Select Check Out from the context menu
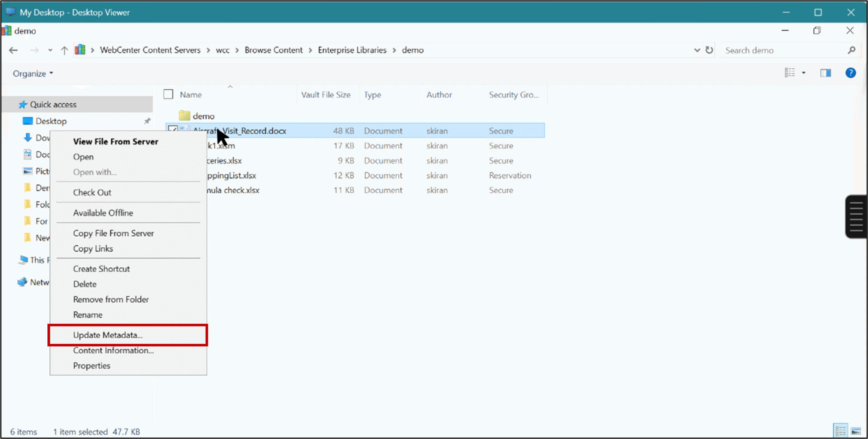The image size is (868, 439). (x=92, y=192)
